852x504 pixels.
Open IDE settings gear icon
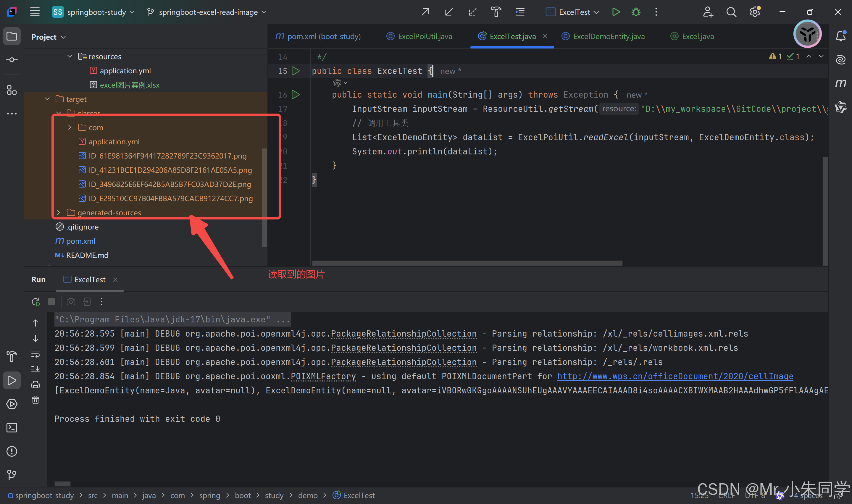pos(755,12)
